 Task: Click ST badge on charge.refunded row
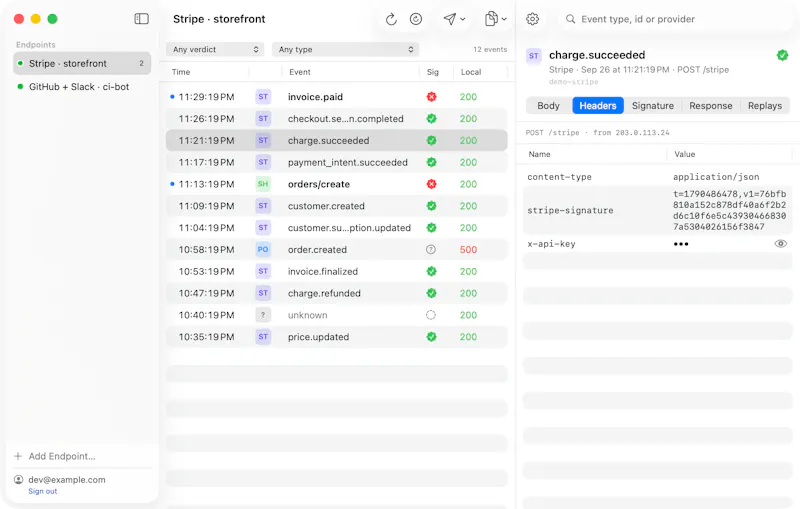(x=263, y=293)
